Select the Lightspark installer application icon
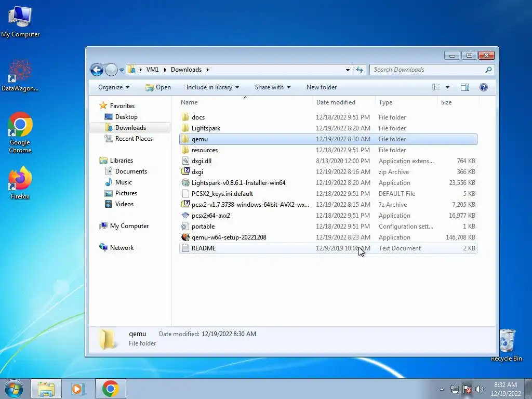 pyautogui.click(x=185, y=182)
